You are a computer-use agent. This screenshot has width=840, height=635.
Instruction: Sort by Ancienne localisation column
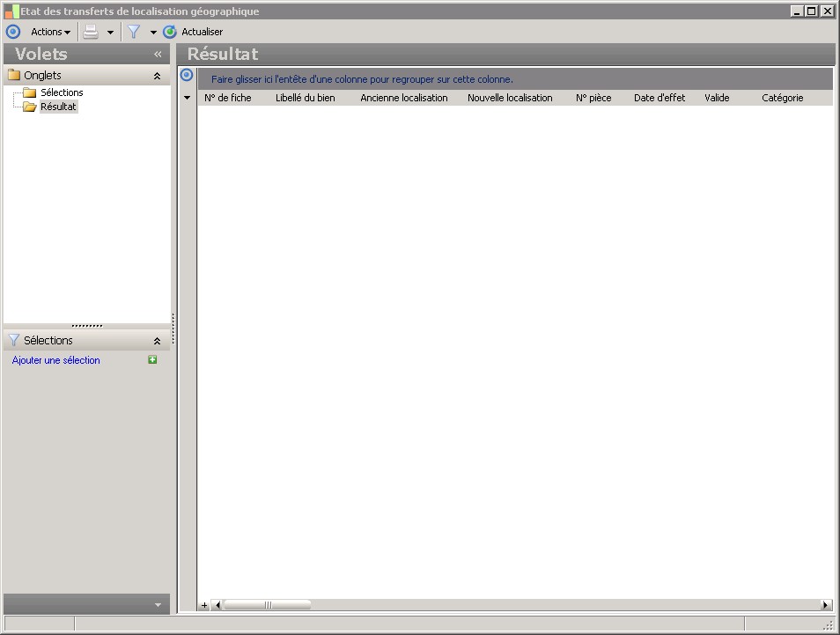click(404, 98)
